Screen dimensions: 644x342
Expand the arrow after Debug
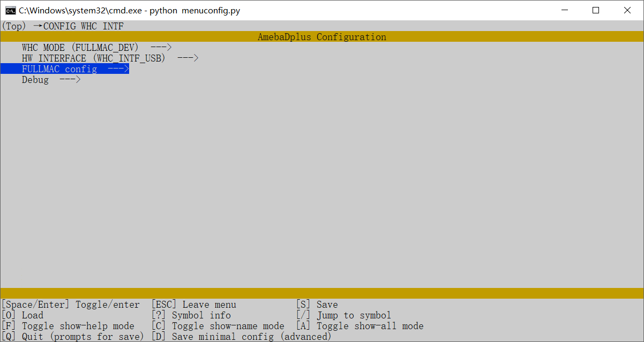point(70,80)
